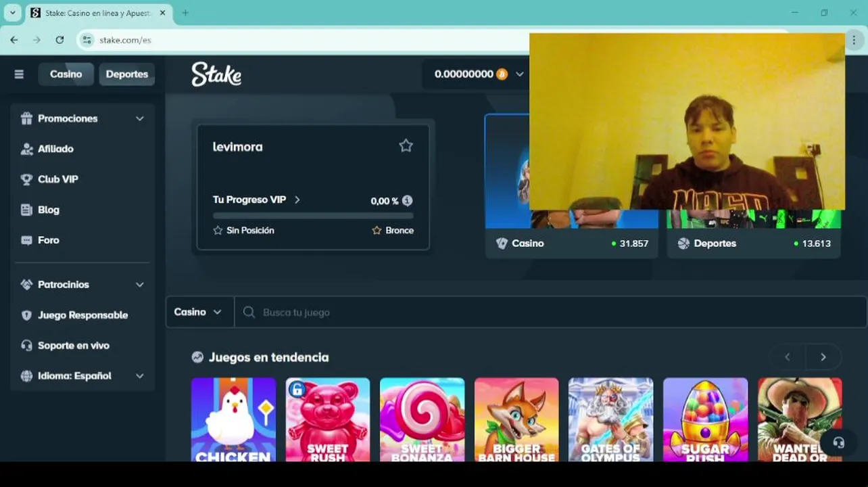868x487 pixels.
Task: Click the VIP progress bar
Action: (313, 216)
